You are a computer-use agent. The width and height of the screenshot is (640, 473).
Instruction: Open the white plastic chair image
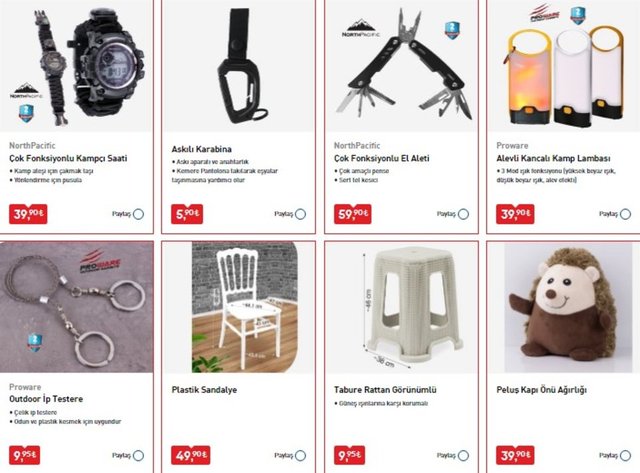(245, 307)
